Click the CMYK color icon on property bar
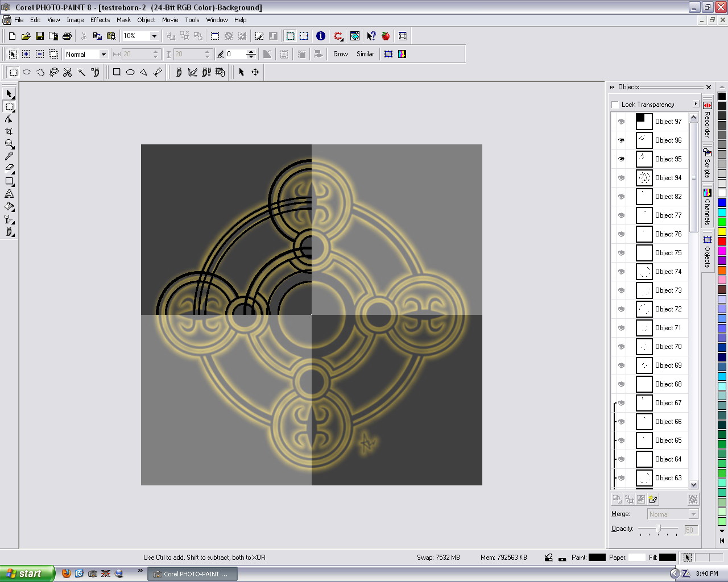 click(x=402, y=54)
